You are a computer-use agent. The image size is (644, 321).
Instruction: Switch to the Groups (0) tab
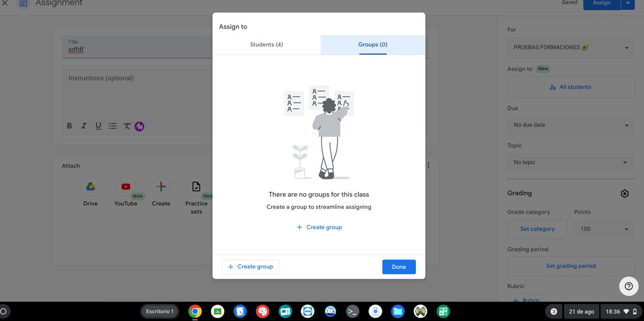click(x=372, y=45)
